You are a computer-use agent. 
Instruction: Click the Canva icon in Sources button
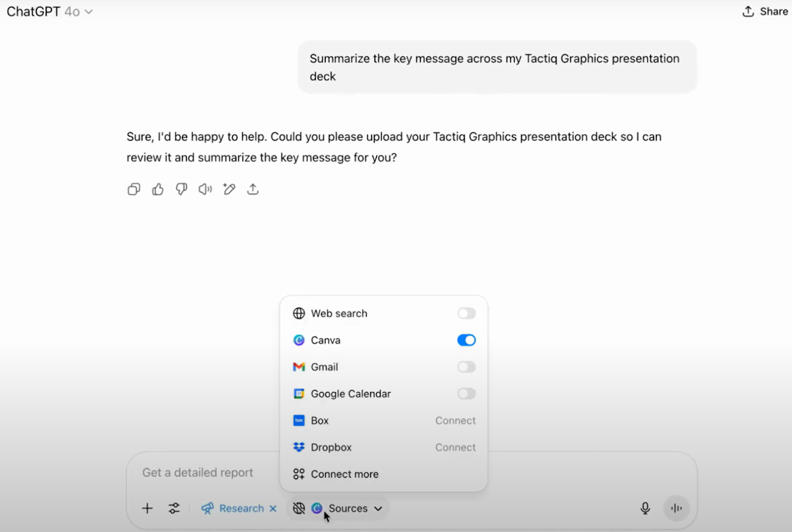(317, 508)
